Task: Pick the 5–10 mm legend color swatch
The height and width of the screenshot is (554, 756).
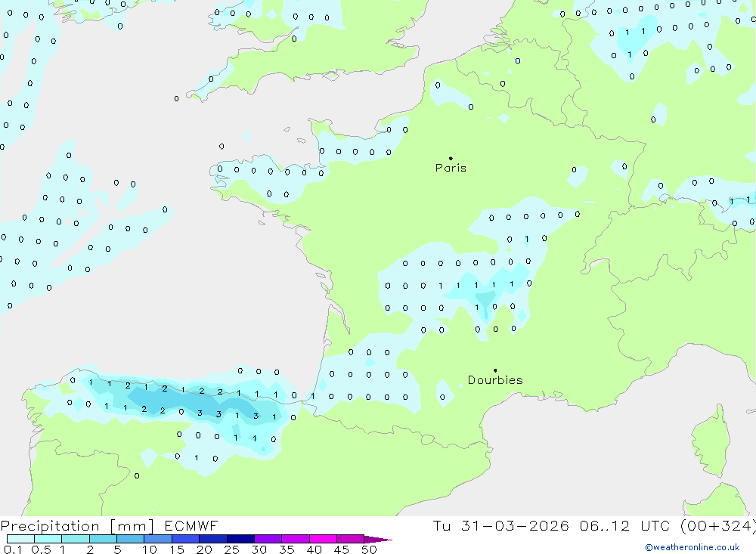Action: pyautogui.click(x=131, y=539)
